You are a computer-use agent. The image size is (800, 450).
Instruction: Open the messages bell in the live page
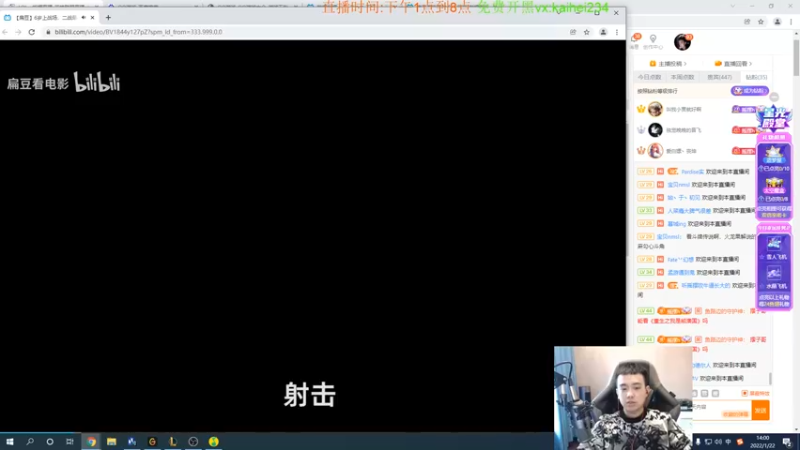point(635,39)
